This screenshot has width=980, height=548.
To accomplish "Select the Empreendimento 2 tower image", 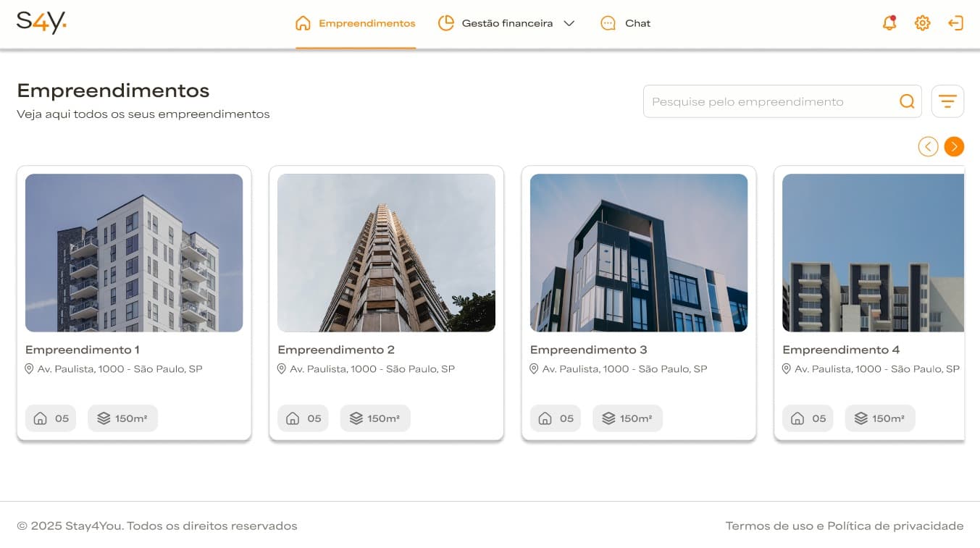I will pos(386,253).
